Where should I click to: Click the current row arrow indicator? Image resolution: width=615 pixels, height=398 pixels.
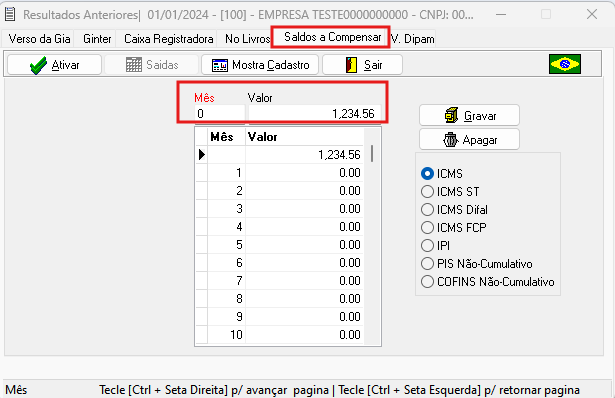tap(202, 154)
